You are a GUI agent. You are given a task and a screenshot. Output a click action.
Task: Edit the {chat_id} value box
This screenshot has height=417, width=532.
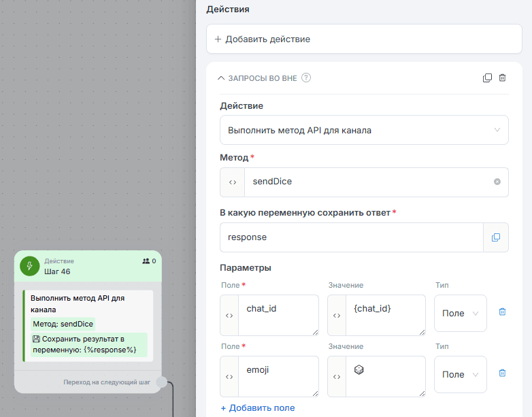[386, 315]
